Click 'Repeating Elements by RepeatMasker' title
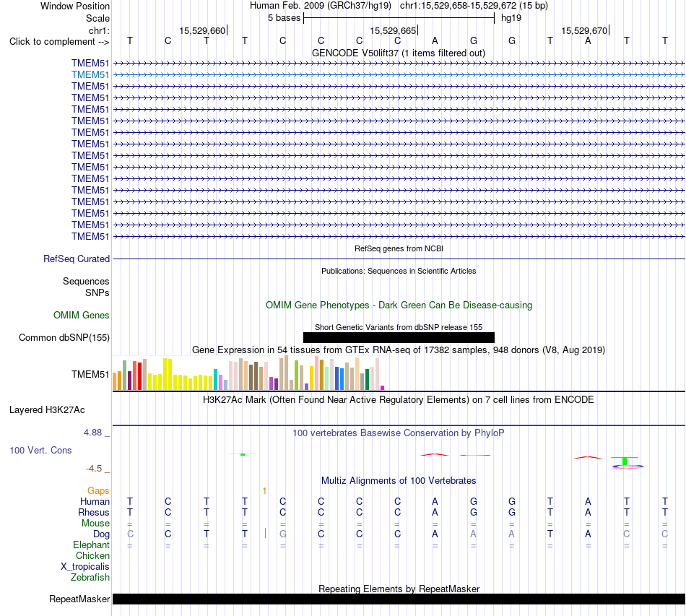The height and width of the screenshot is (616, 686). click(399, 589)
